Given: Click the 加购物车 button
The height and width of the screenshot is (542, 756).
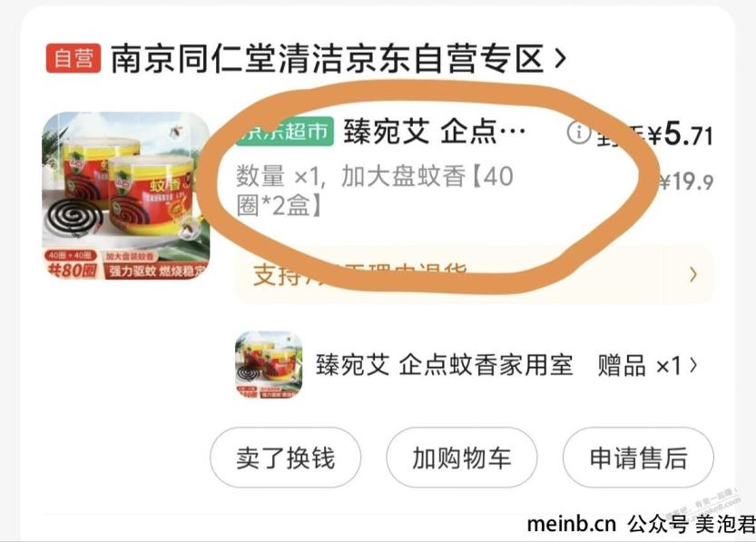Looking at the screenshot, I should coord(461,458).
